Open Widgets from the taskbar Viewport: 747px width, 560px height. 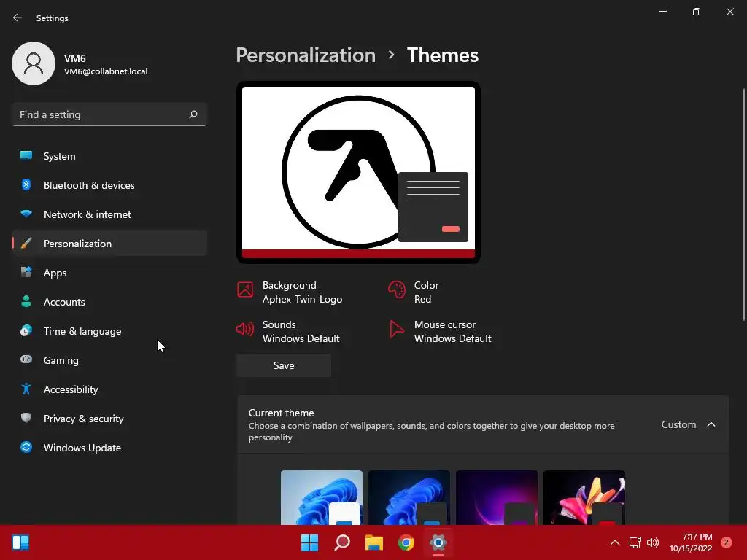20,542
